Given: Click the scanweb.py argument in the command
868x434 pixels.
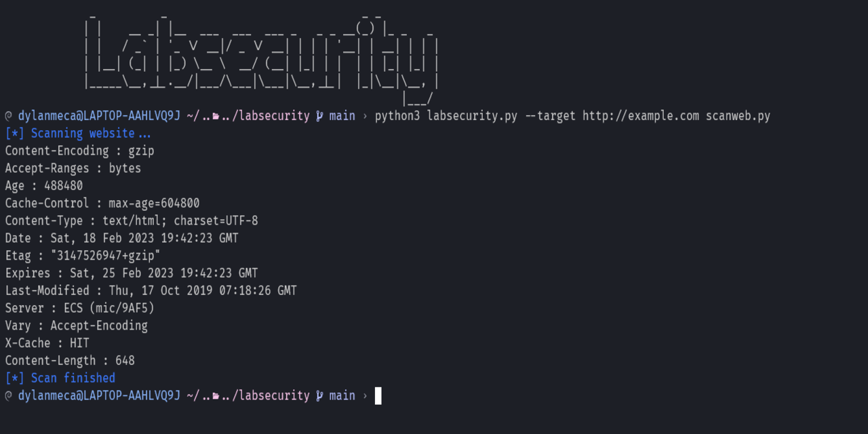Looking at the screenshot, I should (738, 116).
